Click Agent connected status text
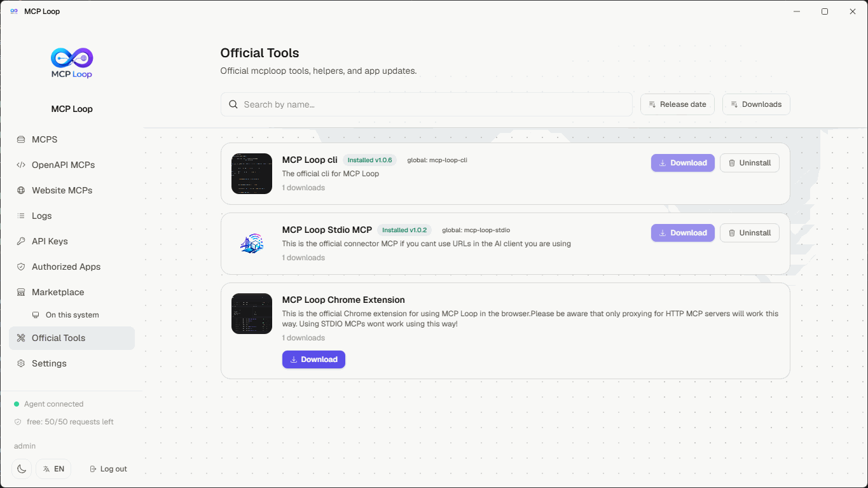Screen dimensions: 868x488 tap(53, 404)
